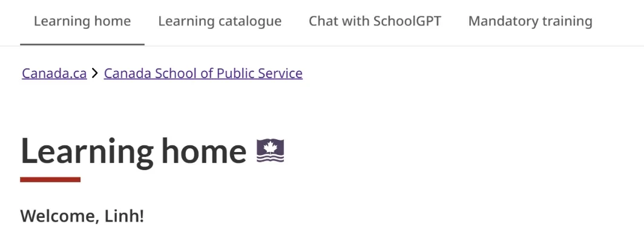The image size is (644, 241).
Task: Click the Canada.ca text in breadcrumb trail
Action: pyautogui.click(x=54, y=73)
